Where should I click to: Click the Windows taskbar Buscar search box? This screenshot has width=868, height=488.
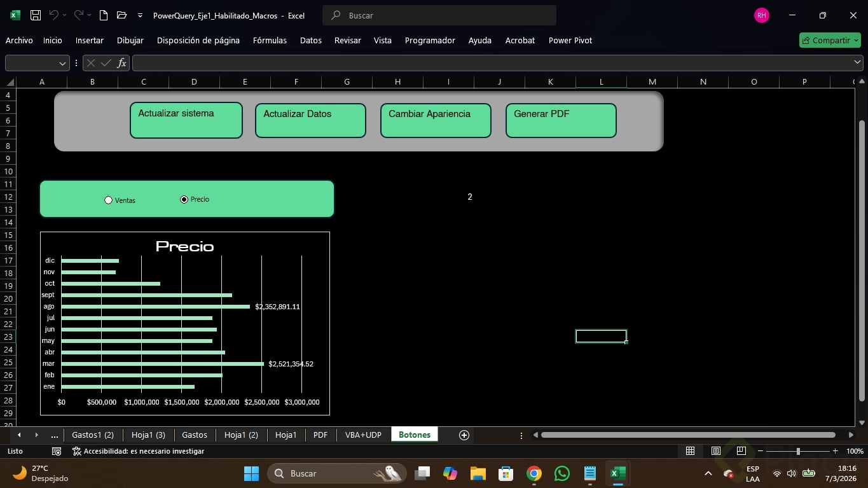click(338, 473)
